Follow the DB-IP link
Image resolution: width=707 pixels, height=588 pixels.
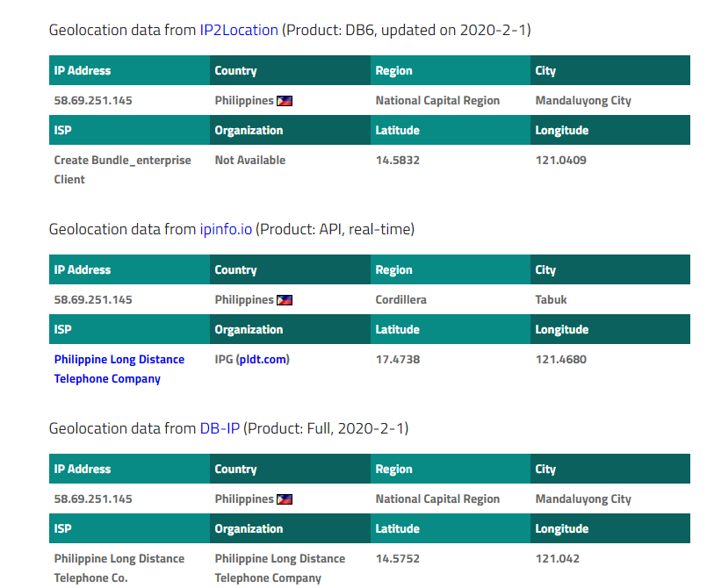pos(220,428)
